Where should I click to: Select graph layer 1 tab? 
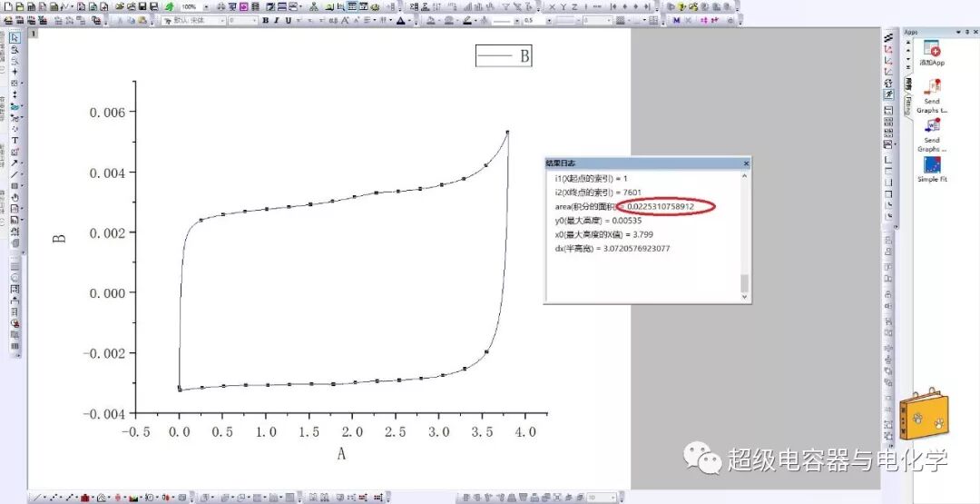(34, 33)
